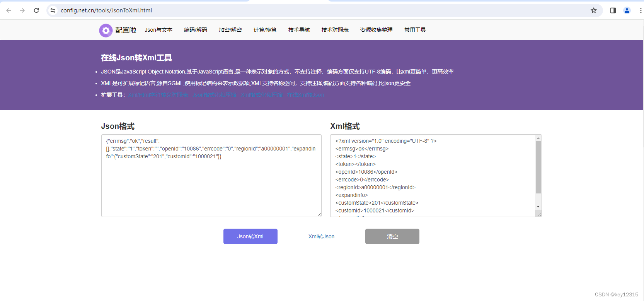
Task: Open the Xml格式化和压缩 link
Action: [x=262, y=95]
